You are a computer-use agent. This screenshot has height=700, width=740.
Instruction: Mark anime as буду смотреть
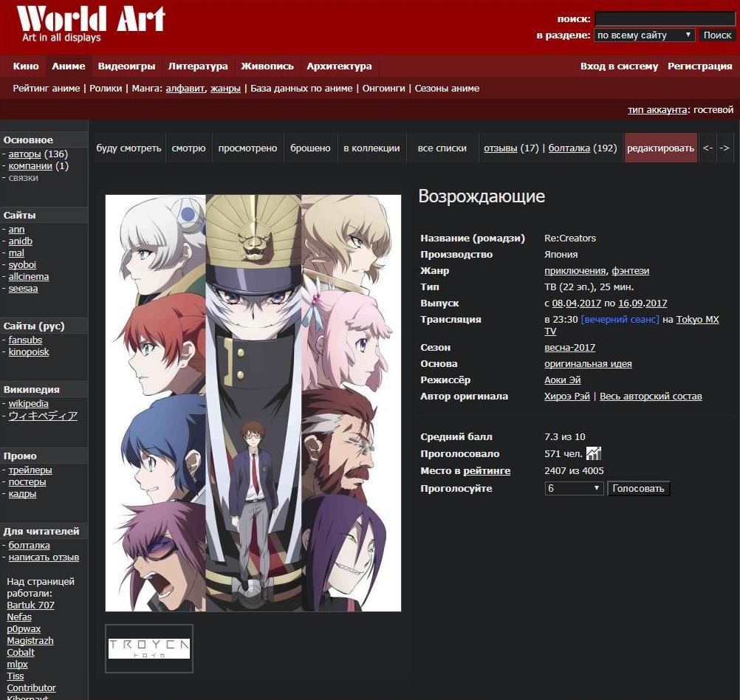click(129, 148)
